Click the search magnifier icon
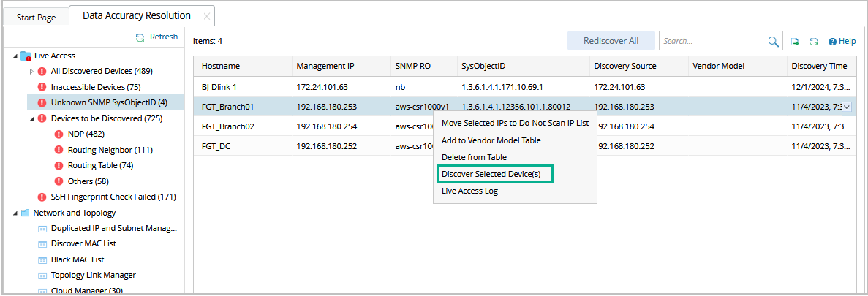This screenshot has width=868, height=296. tap(774, 42)
